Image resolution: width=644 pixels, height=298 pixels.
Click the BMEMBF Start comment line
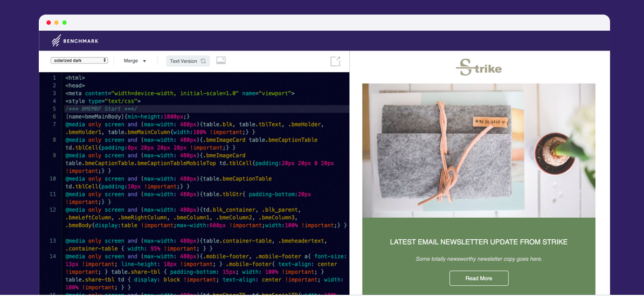101,109
